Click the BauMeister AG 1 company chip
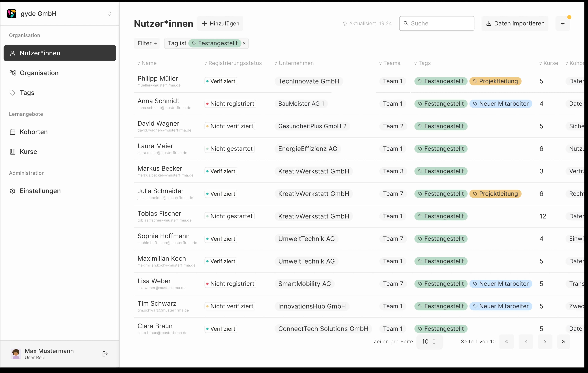Screen dimensions: 588x373 click(x=301, y=104)
